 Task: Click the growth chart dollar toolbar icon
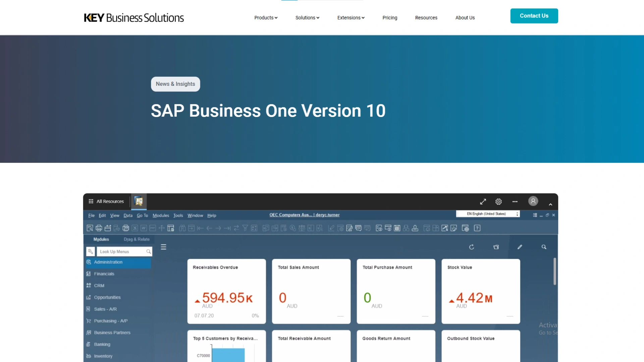tap(445, 228)
